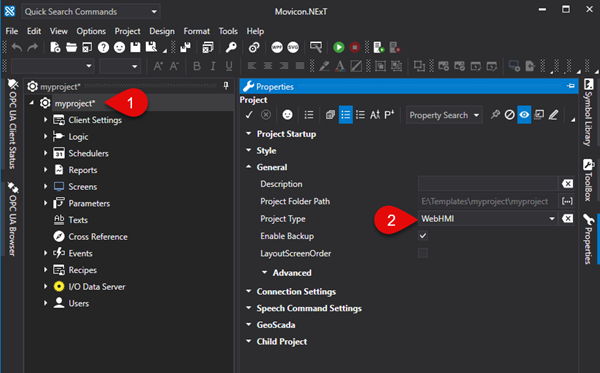Increase font size with A-plus icon

pyautogui.click(x=158, y=66)
